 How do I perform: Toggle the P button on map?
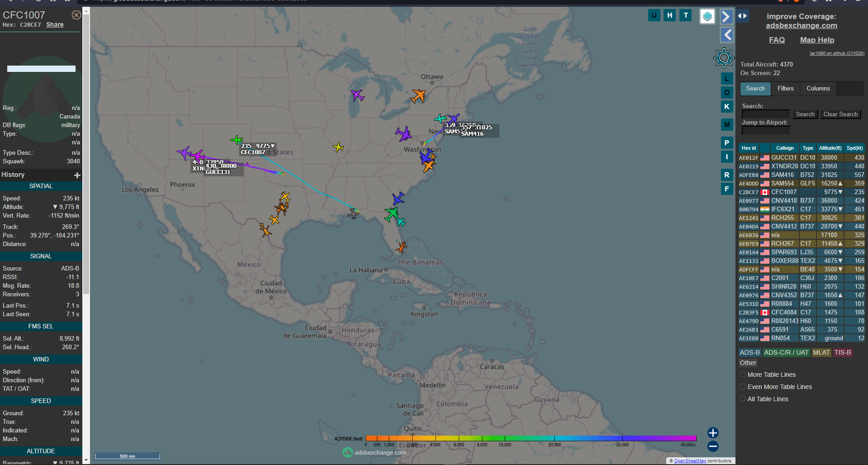click(x=727, y=143)
